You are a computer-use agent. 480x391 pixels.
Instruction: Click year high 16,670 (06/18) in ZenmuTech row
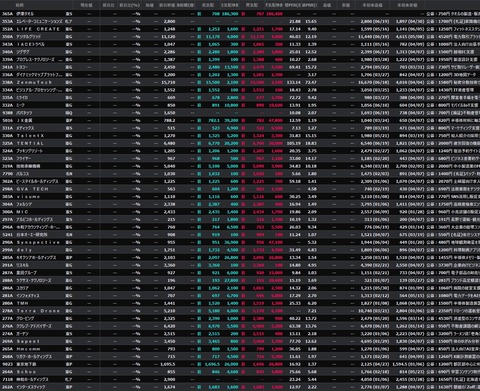click(373, 82)
